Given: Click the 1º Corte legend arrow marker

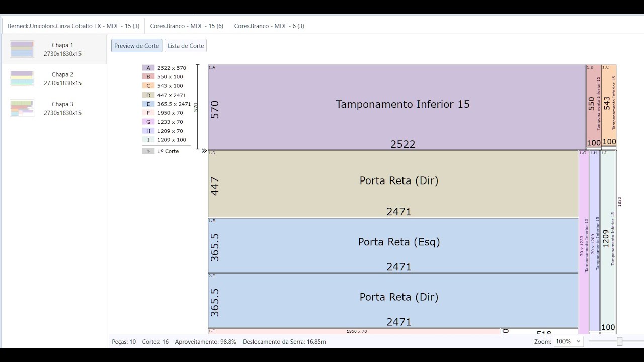Looking at the screenshot, I should coord(148,151).
